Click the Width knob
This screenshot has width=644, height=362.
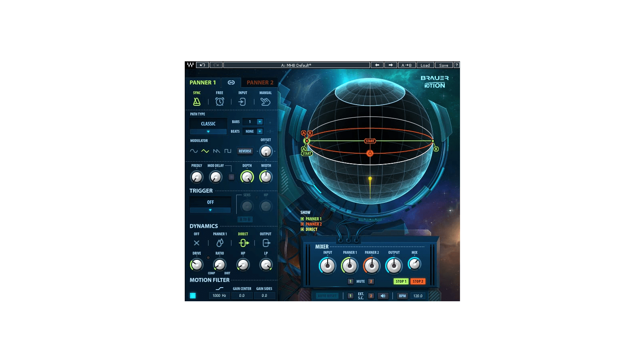[266, 177]
